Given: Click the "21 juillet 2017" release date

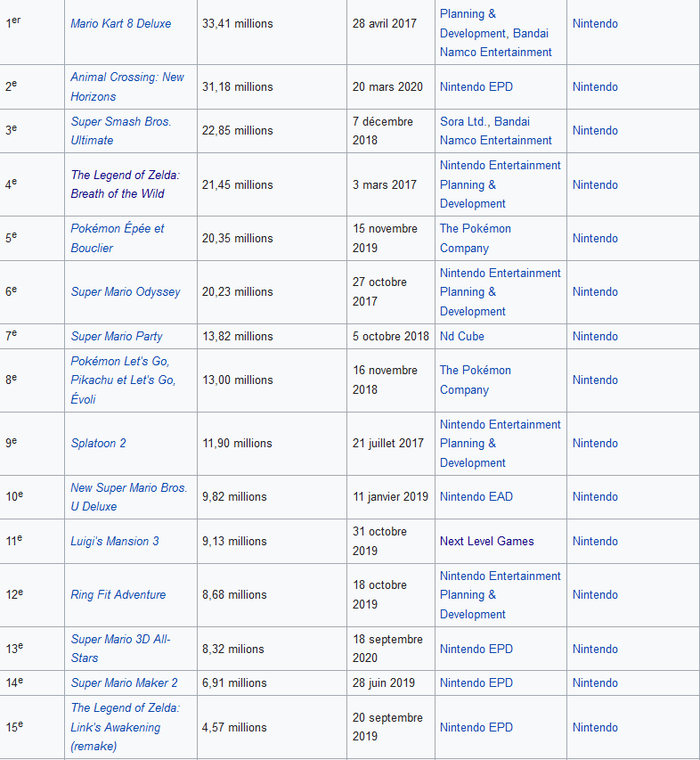Looking at the screenshot, I should 388,443.
